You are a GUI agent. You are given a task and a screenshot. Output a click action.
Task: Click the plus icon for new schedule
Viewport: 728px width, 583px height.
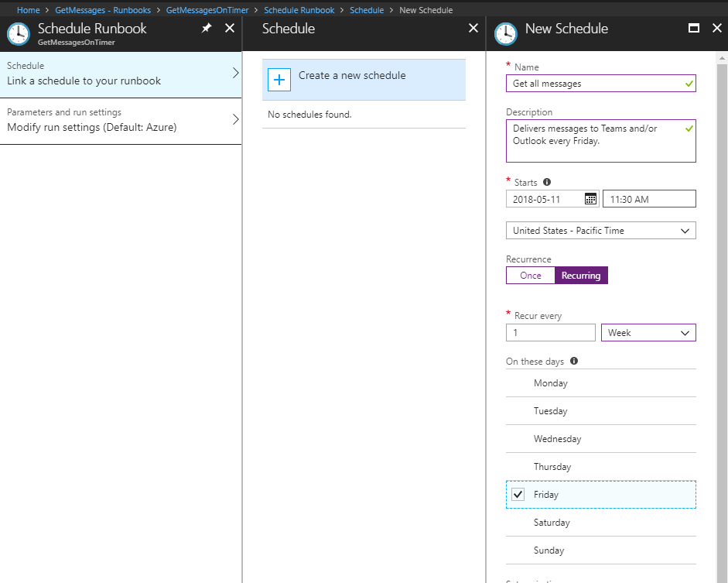pos(279,79)
